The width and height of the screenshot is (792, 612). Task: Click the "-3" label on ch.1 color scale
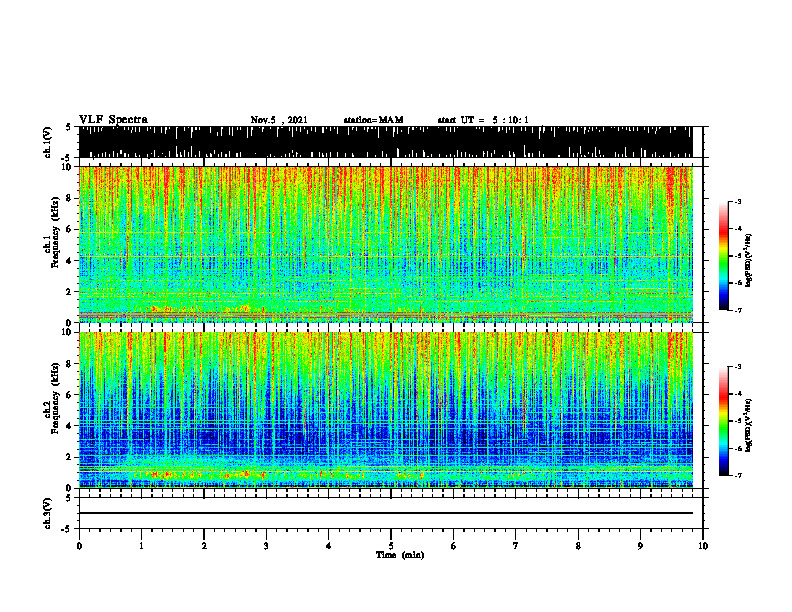pos(738,201)
